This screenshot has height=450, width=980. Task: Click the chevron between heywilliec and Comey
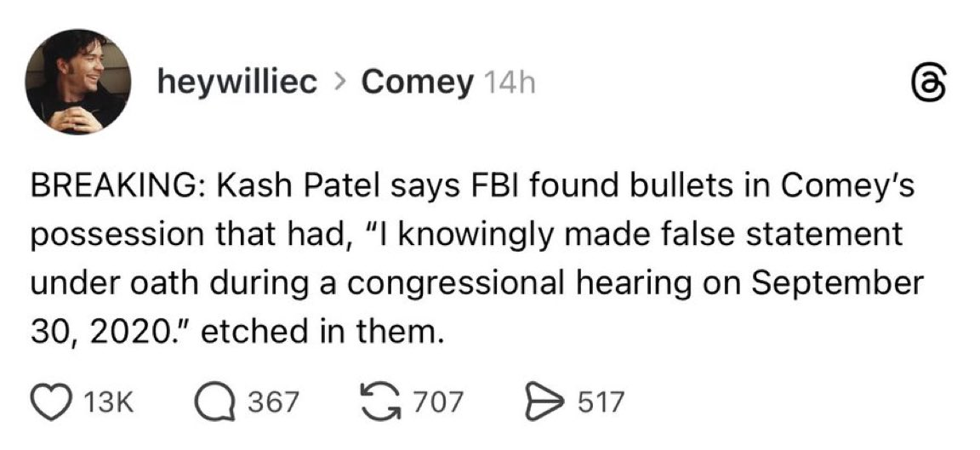point(340,83)
